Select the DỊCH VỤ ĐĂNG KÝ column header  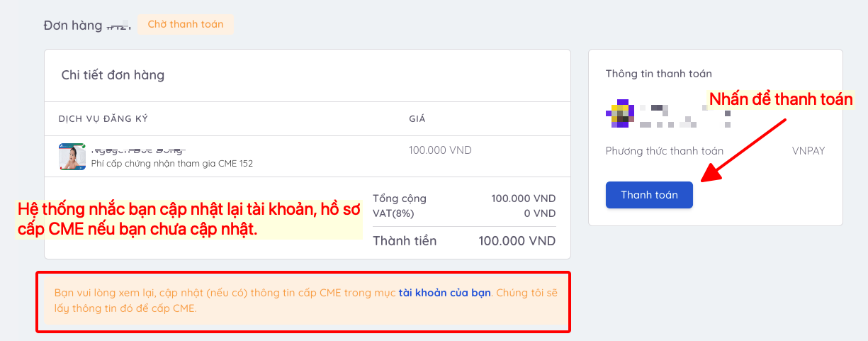point(103,118)
